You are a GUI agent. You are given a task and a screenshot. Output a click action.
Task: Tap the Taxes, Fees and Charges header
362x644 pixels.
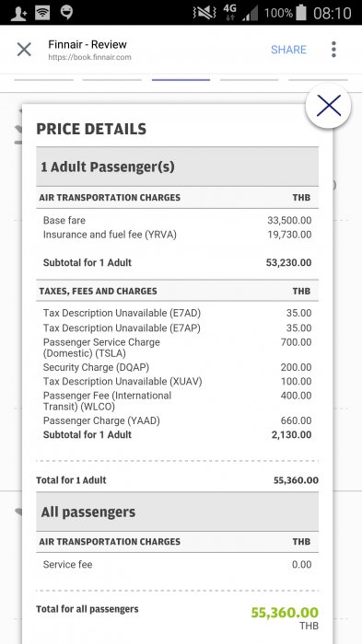[99, 292]
